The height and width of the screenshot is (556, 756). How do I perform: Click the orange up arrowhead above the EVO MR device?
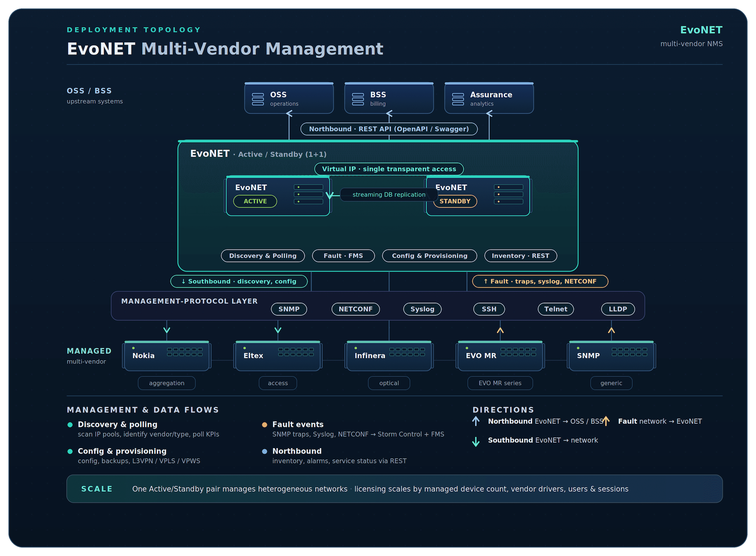500,330
